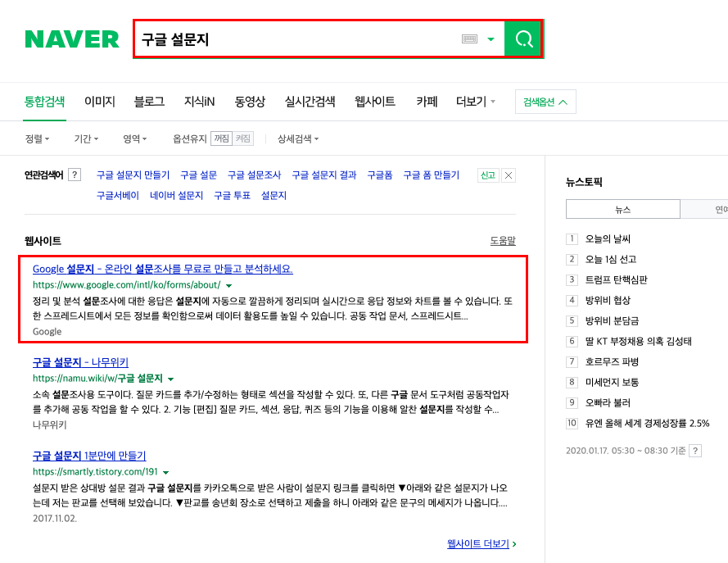Click related search 구글 폼 만들기

tap(431, 175)
